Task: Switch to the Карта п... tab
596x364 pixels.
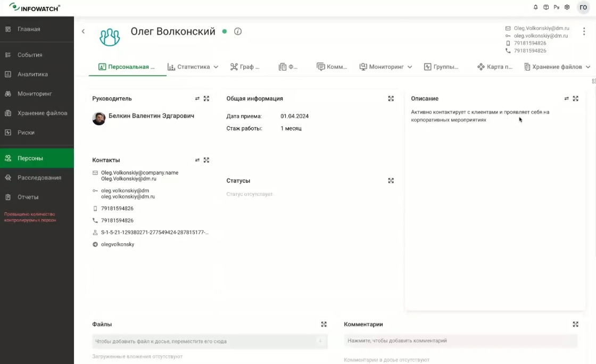Action: 495,67
